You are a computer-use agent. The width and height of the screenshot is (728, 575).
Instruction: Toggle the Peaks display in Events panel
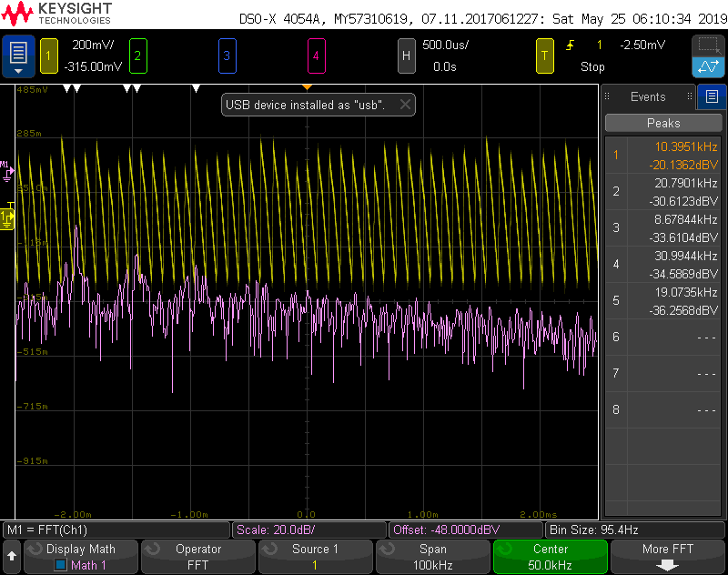662,123
